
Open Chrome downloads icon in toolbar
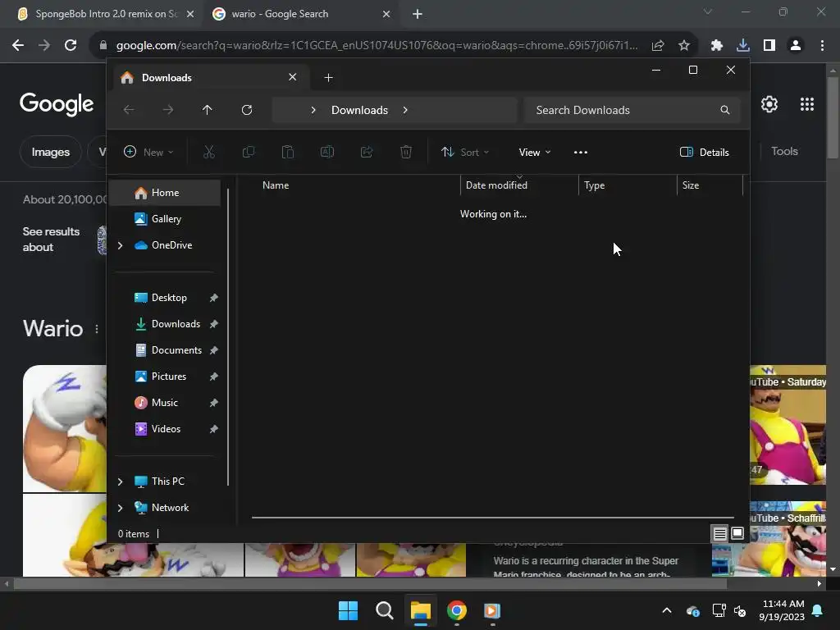[x=743, y=45]
